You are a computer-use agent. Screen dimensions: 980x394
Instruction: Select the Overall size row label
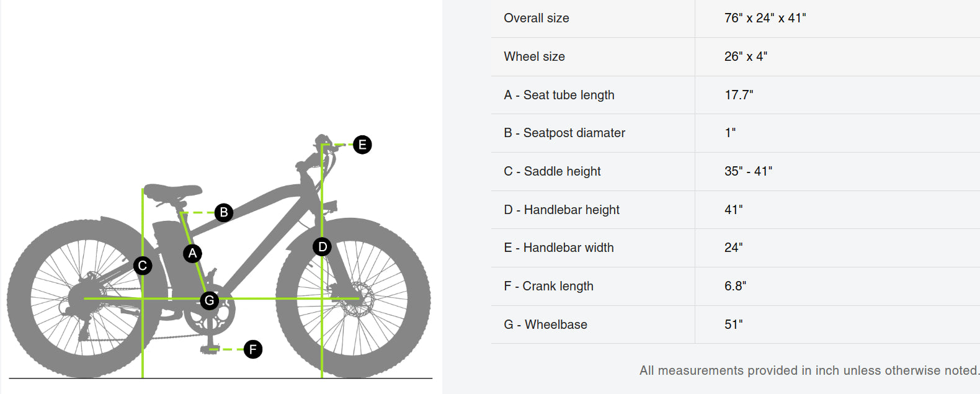point(537,18)
